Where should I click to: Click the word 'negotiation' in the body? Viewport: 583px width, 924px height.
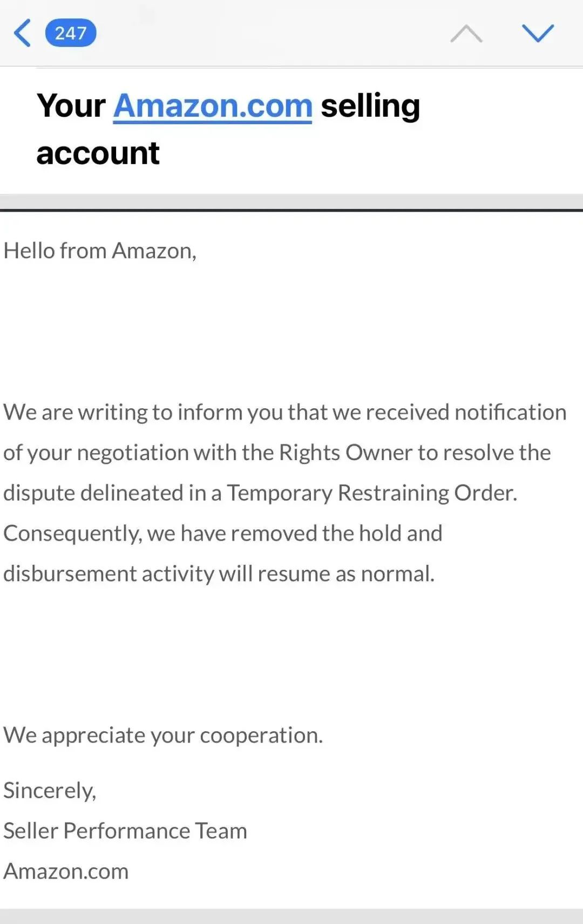point(133,453)
